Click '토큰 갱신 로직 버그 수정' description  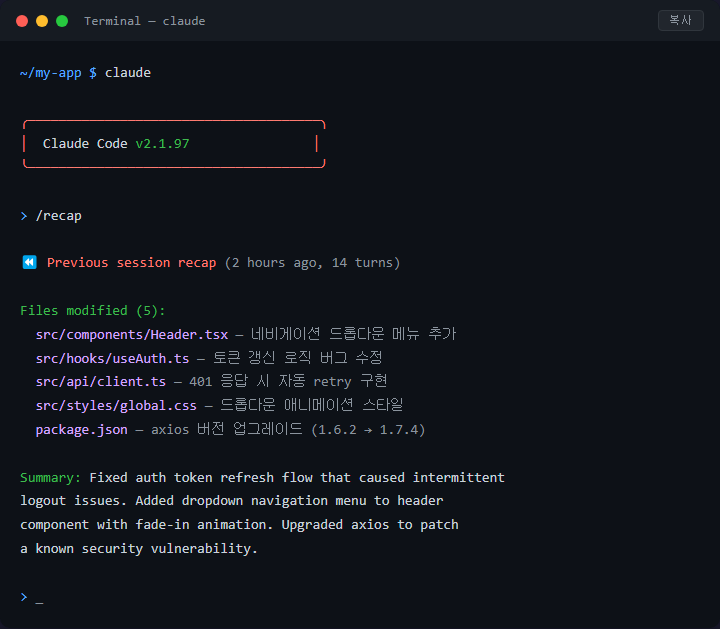(298, 358)
